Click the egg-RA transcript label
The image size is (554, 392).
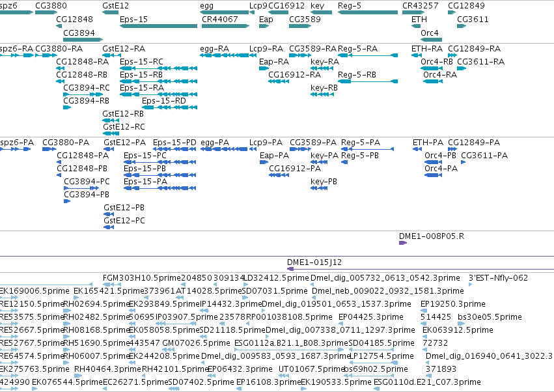pyautogui.click(x=214, y=49)
